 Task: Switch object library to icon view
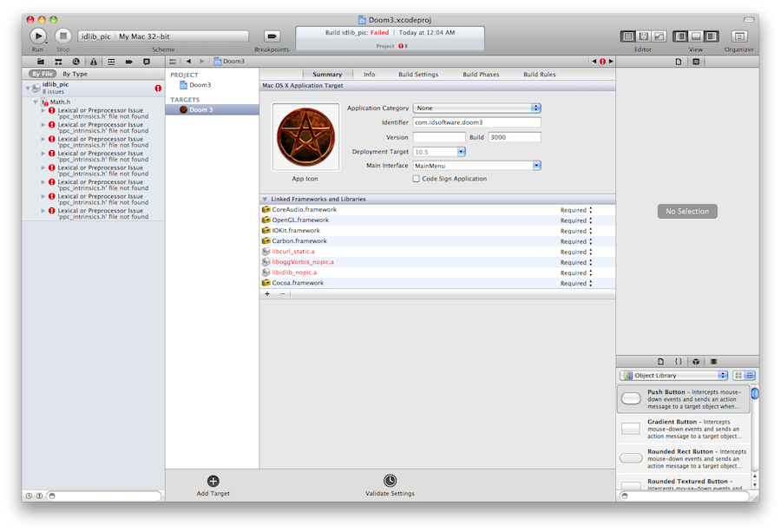click(x=738, y=376)
